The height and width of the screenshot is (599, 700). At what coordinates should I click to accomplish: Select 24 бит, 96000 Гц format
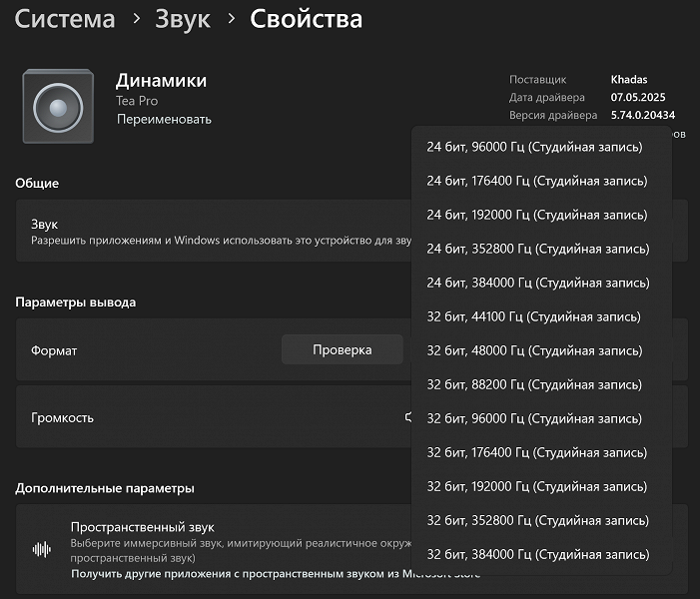534,147
